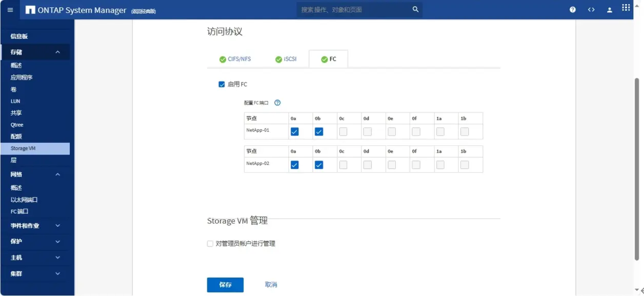
Task: Check port 0c for NetApp-02
Action: click(x=343, y=165)
